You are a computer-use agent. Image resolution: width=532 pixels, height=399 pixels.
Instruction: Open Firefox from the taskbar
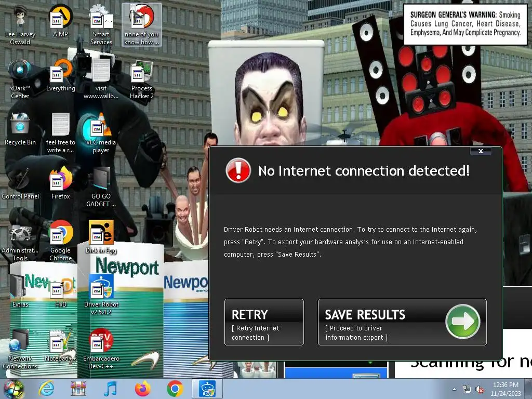(x=142, y=389)
